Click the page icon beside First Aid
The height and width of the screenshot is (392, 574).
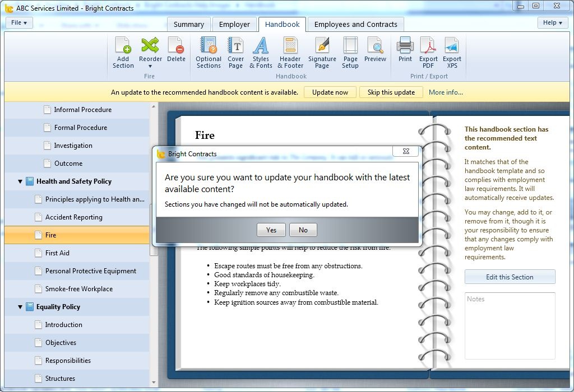pos(38,253)
